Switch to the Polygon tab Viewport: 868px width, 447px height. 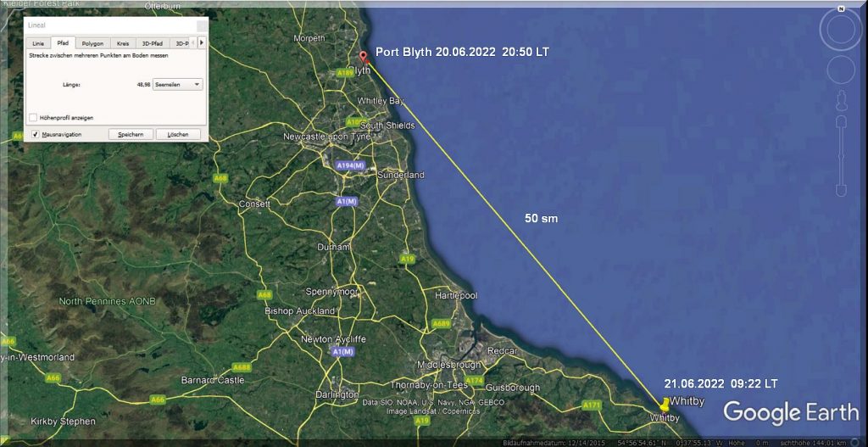(92, 43)
